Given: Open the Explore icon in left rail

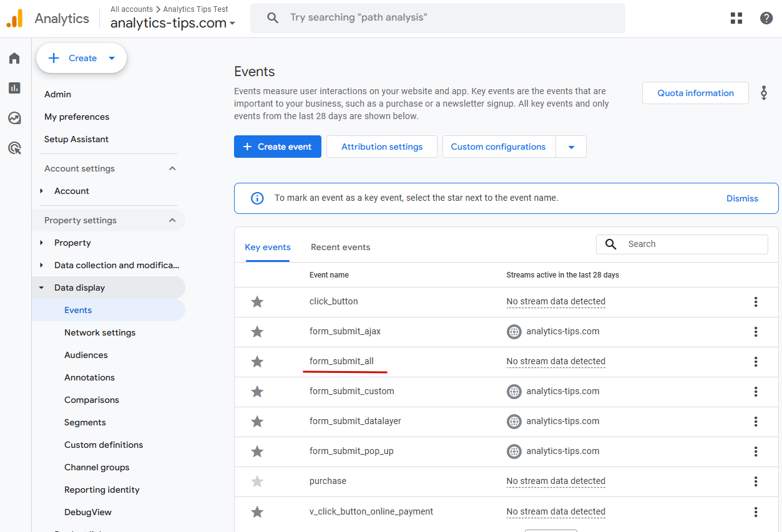Looking at the screenshot, I should [x=14, y=118].
